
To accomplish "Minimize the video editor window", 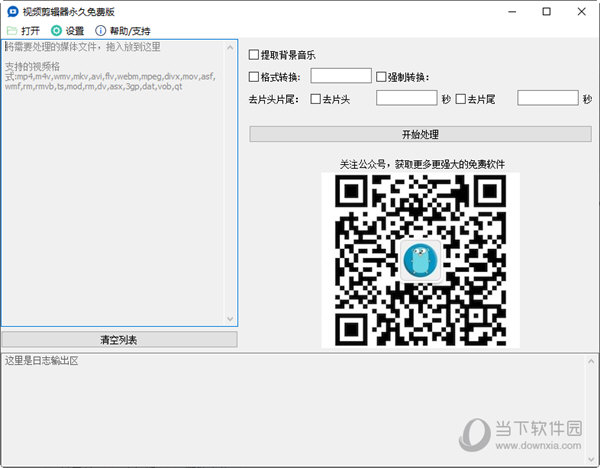I will [x=512, y=11].
